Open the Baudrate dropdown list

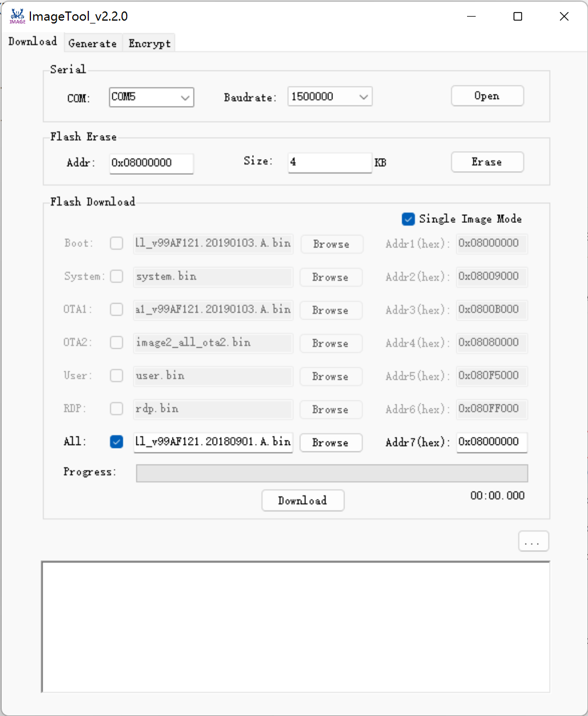point(363,97)
